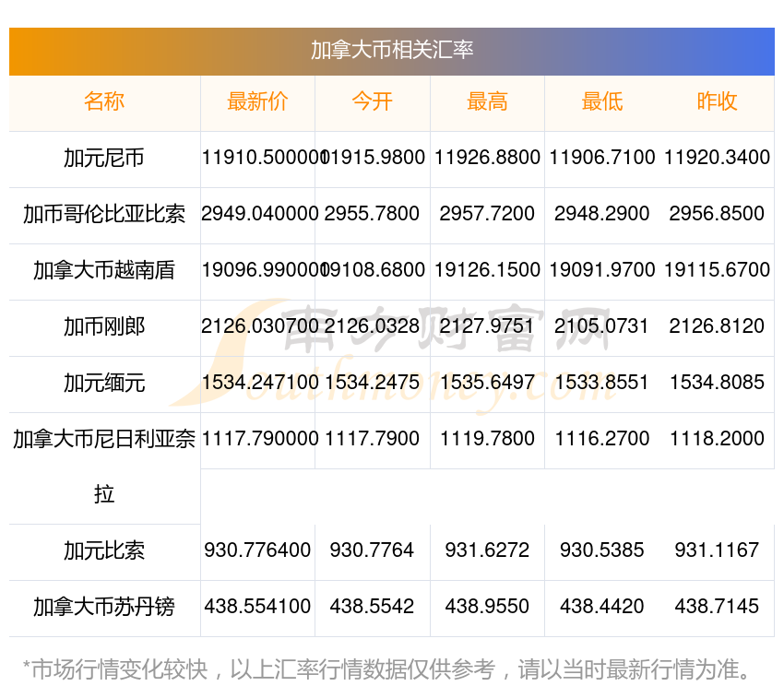This screenshot has height=698, width=784.
Task: Click the footnote disclaimer about 市场行情变化较快
Action: 386,670
